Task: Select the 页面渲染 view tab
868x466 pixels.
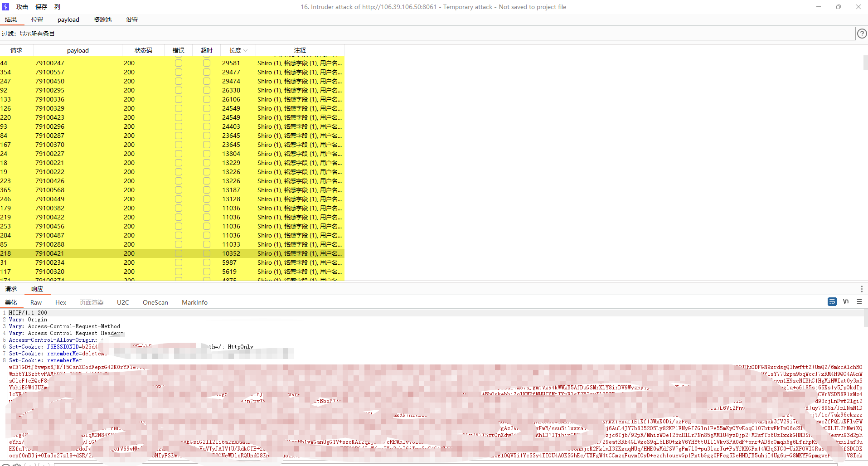Action: tap(92, 302)
